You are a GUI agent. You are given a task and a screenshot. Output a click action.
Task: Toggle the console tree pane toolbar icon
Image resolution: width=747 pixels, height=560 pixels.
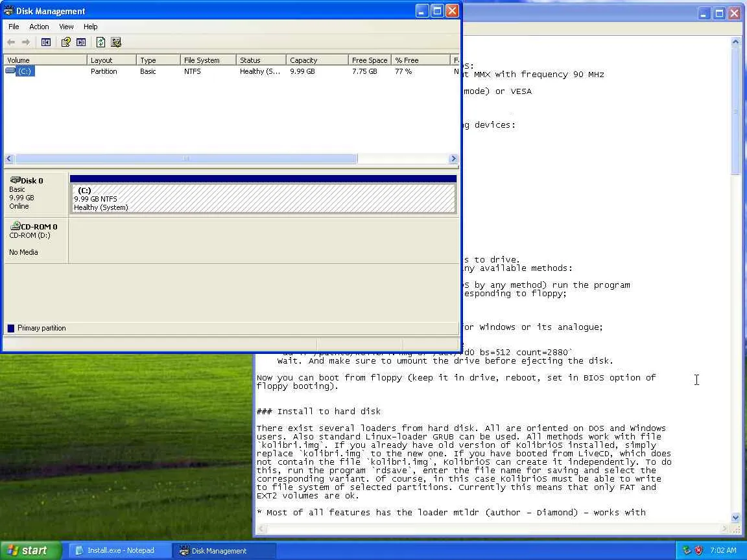46,42
